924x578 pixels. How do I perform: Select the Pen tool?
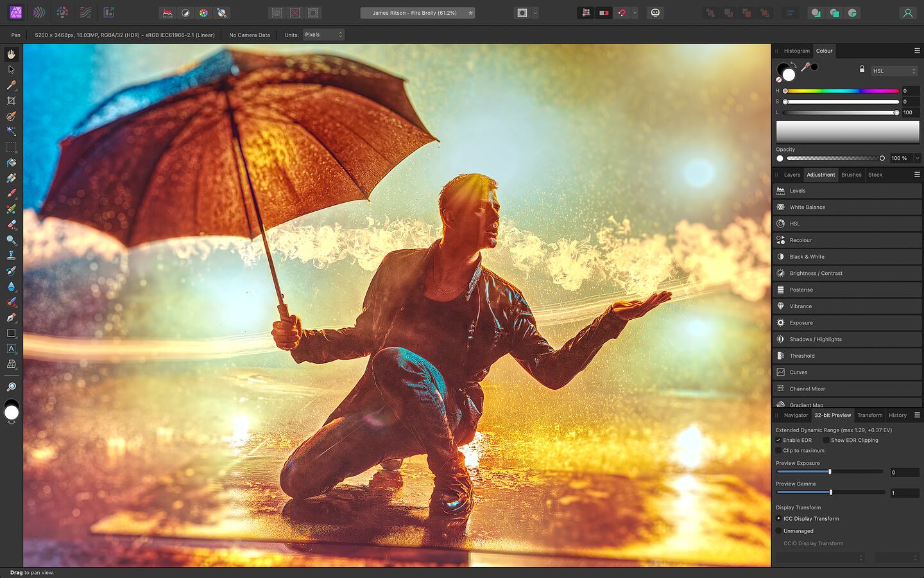click(x=11, y=317)
